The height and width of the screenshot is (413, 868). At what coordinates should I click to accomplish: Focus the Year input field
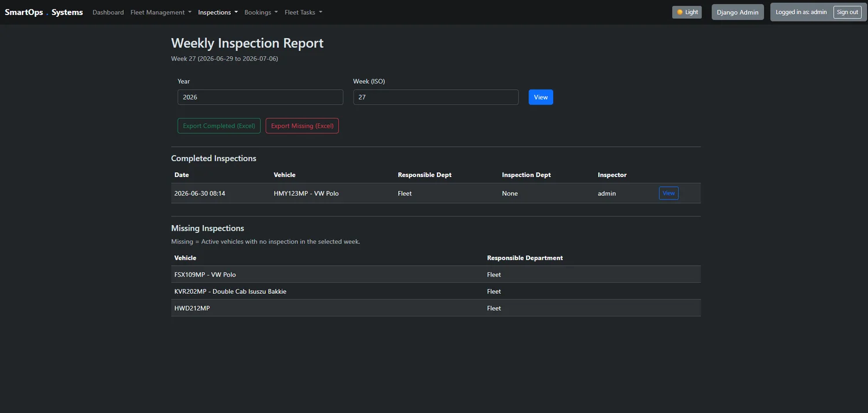point(260,97)
